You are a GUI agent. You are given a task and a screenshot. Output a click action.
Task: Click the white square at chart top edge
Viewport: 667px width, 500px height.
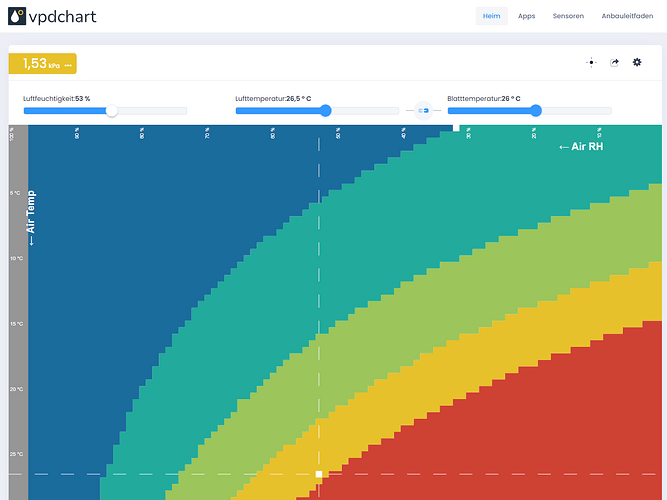pyautogui.click(x=456, y=128)
